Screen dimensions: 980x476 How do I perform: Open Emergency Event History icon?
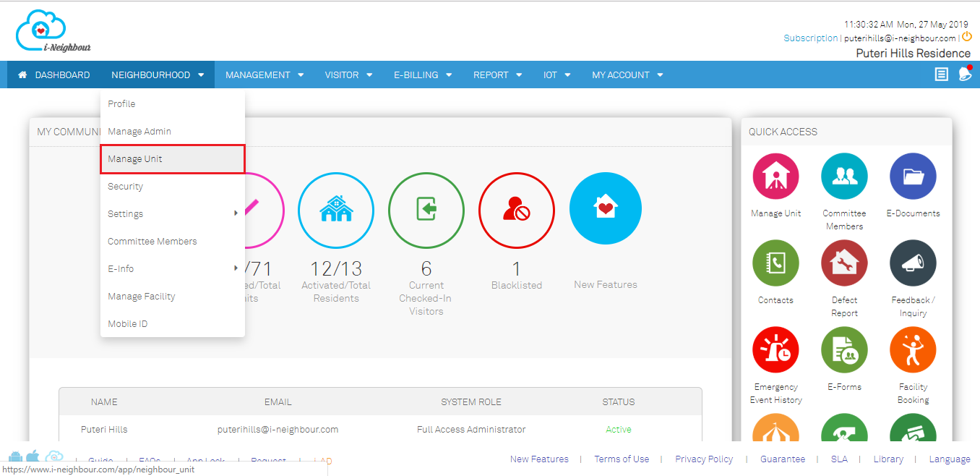pyautogui.click(x=775, y=350)
